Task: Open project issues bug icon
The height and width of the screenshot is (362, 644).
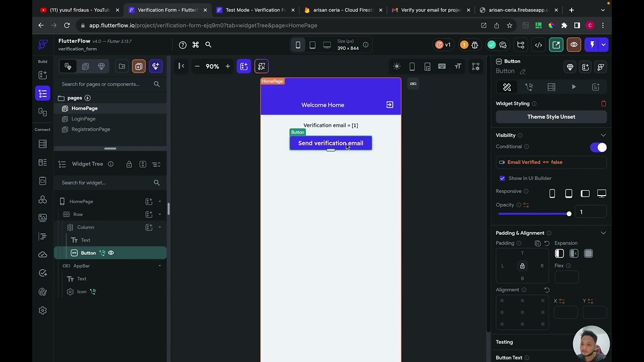Action: coord(474,45)
